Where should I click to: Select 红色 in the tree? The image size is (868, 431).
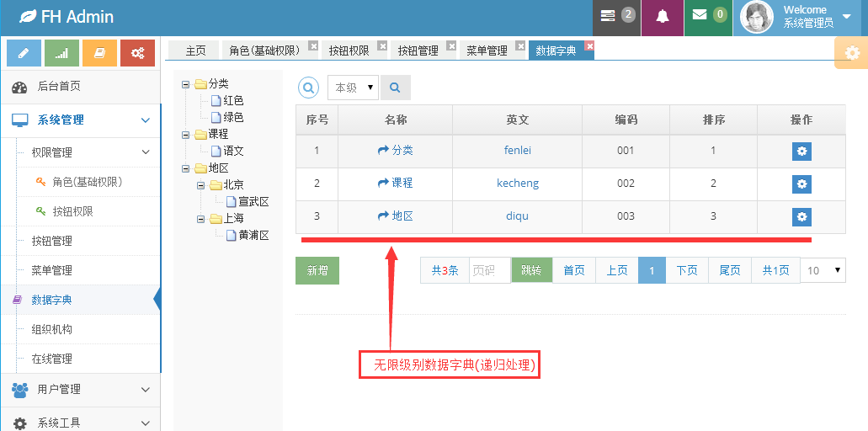tap(233, 101)
